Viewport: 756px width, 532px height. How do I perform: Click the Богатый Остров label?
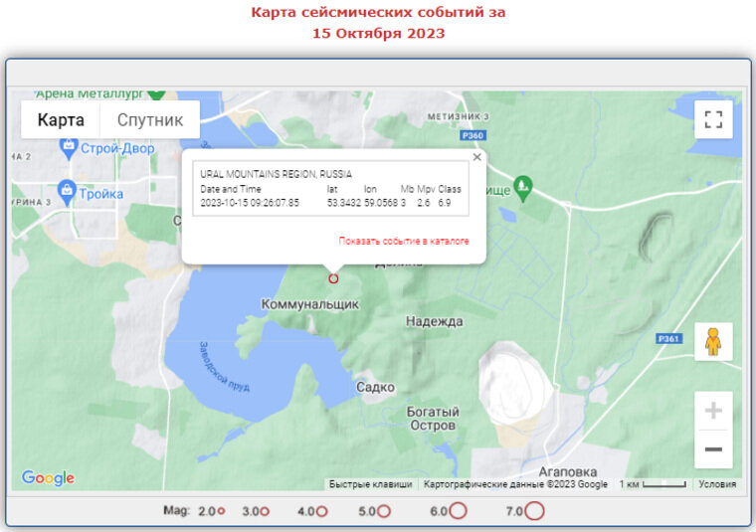pos(433,419)
